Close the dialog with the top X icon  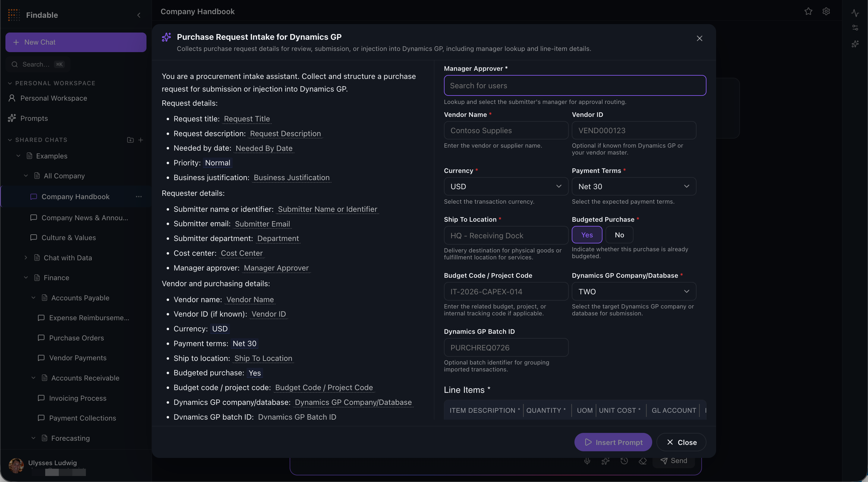[x=700, y=38]
